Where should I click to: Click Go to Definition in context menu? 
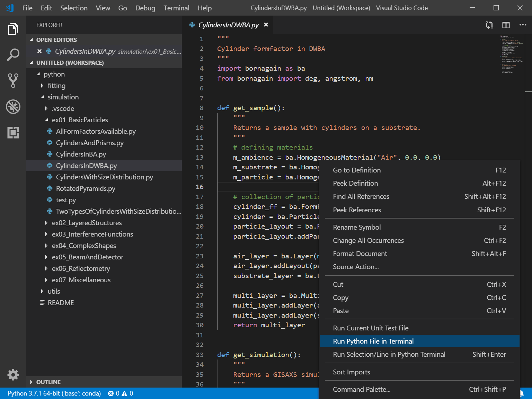(x=357, y=170)
